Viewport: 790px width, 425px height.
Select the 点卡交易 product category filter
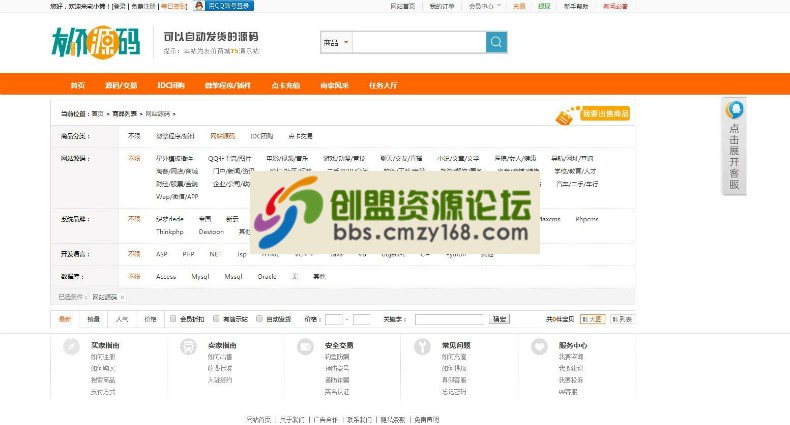pyautogui.click(x=300, y=136)
